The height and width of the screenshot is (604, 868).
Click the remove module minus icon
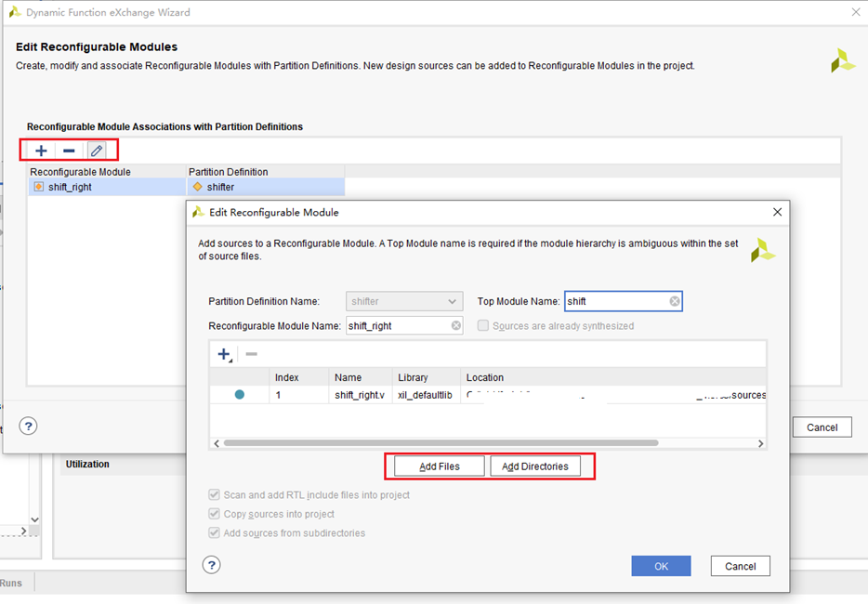coord(69,151)
